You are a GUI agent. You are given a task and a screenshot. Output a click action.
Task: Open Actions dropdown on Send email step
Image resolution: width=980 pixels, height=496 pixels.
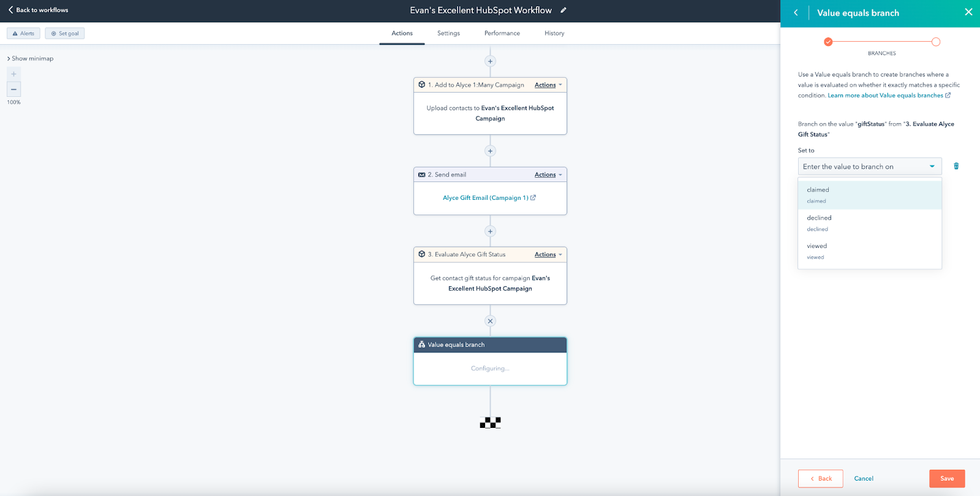(x=548, y=175)
